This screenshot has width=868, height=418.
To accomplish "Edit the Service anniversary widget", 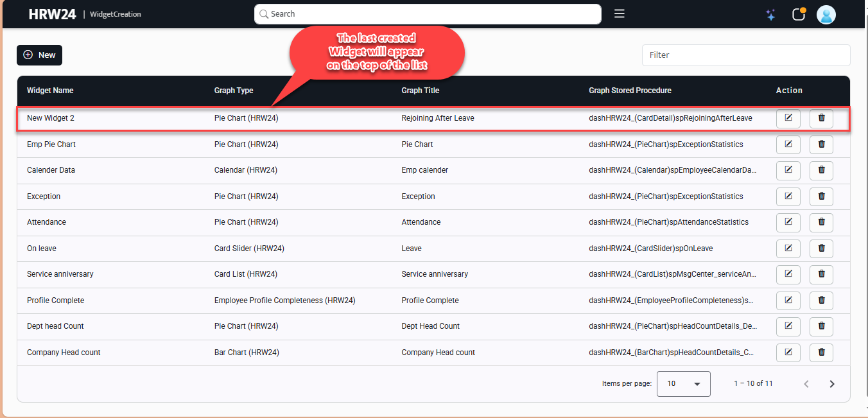I will pyautogui.click(x=788, y=274).
